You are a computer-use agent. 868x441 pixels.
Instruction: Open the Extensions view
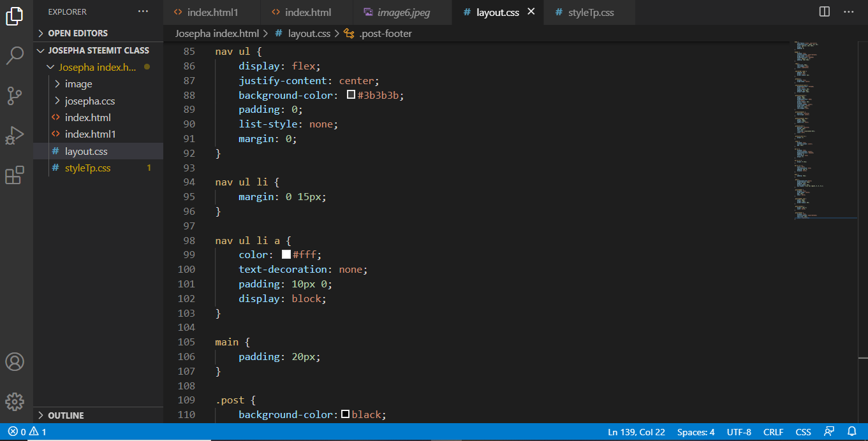point(15,175)
